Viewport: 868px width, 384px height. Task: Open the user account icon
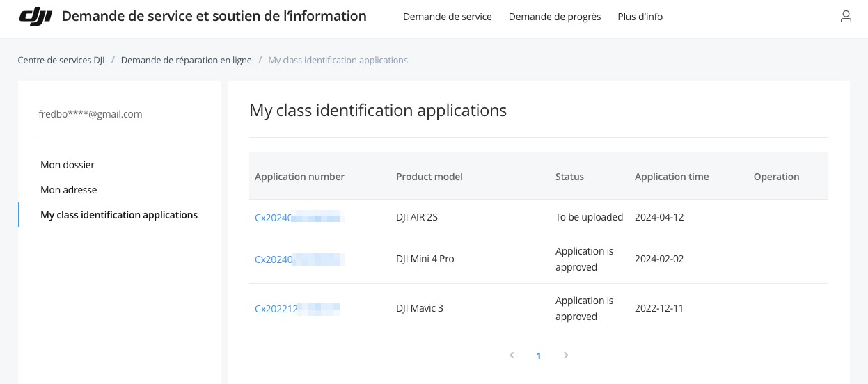[846, 17]
